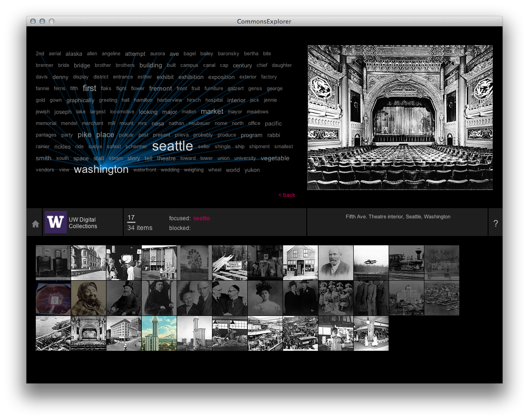Click the 'fremont' keyword
Screen dimensions: 529x420
coord(160,88)
